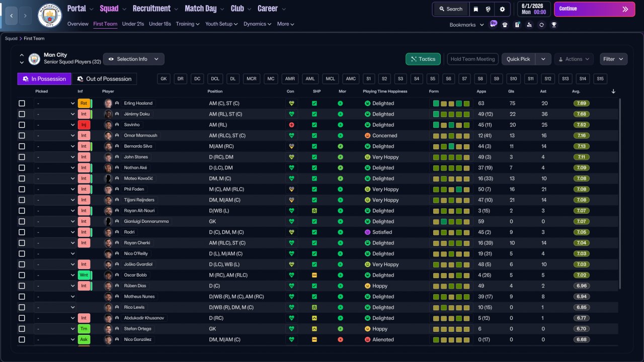Click the globe world icon
Screen dimensions: 644x362
point(489,9)
